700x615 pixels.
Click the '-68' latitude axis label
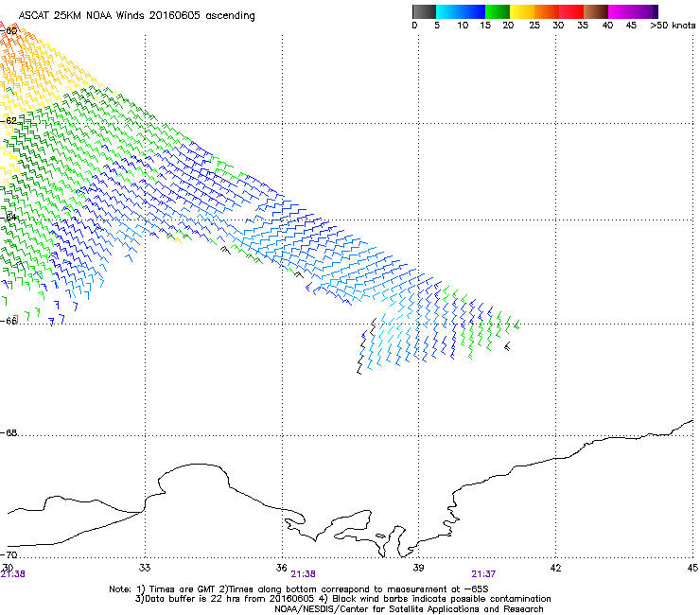(x=9, y=433)
